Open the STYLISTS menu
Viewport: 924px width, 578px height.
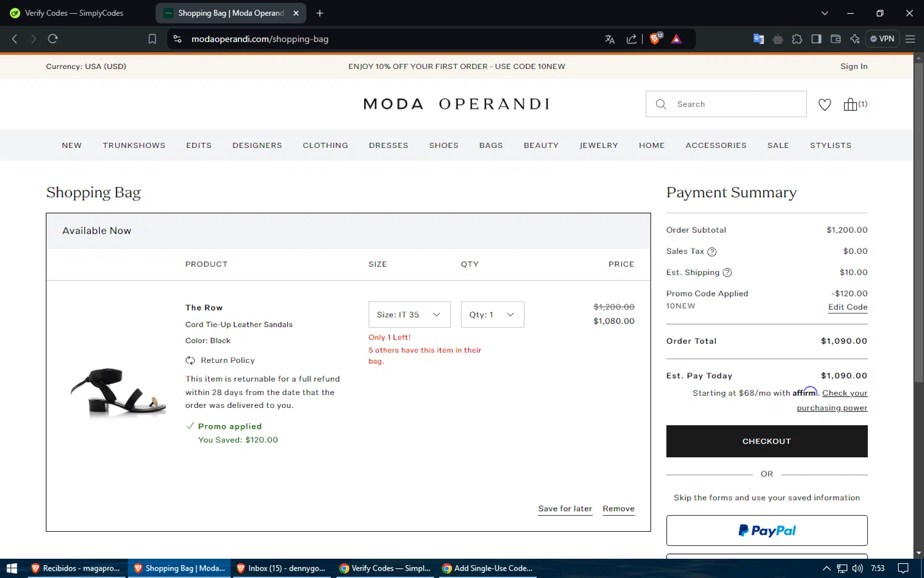(830, 145)
